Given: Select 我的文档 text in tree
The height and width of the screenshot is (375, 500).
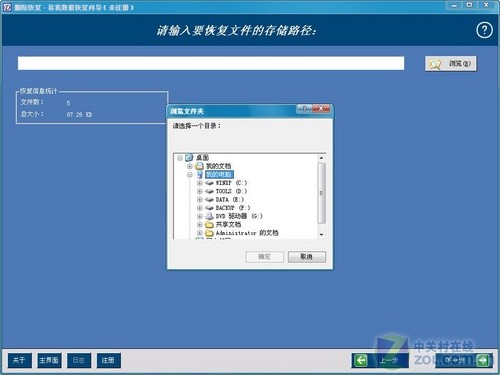Looking at the screenshot, I should (218, 166).
